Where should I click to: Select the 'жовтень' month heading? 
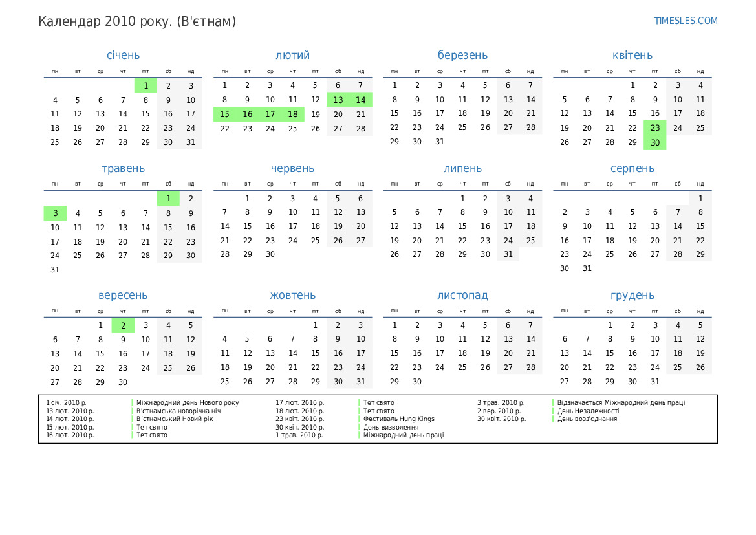point(293,296)
